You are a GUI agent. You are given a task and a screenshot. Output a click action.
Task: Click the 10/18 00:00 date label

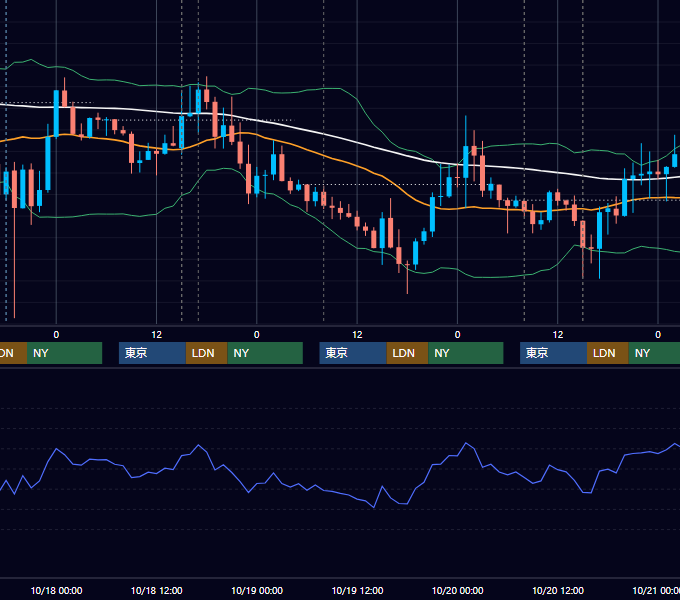[x=56, y=590]
